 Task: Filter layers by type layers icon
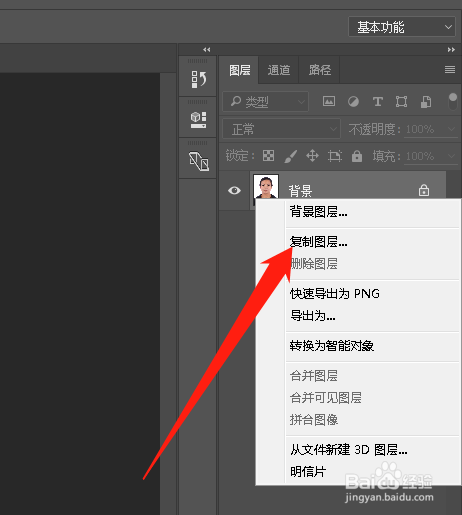pos(378,101)
